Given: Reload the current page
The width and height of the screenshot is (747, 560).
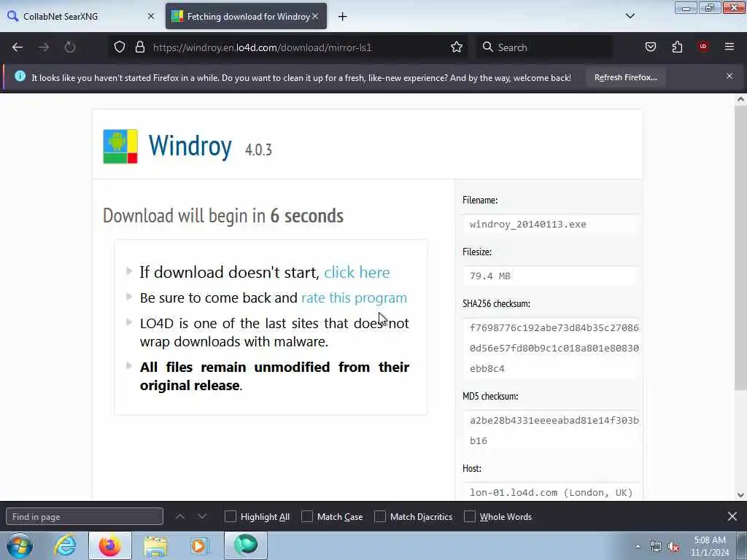Looking at the screenshot, I should pos(70,47).
